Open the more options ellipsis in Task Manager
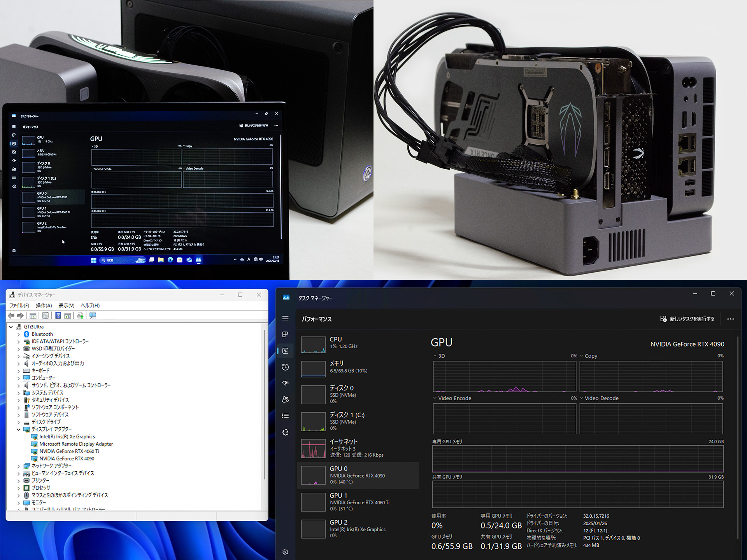Viewport: 747px width, 560px height. click(x=730, y=319)
